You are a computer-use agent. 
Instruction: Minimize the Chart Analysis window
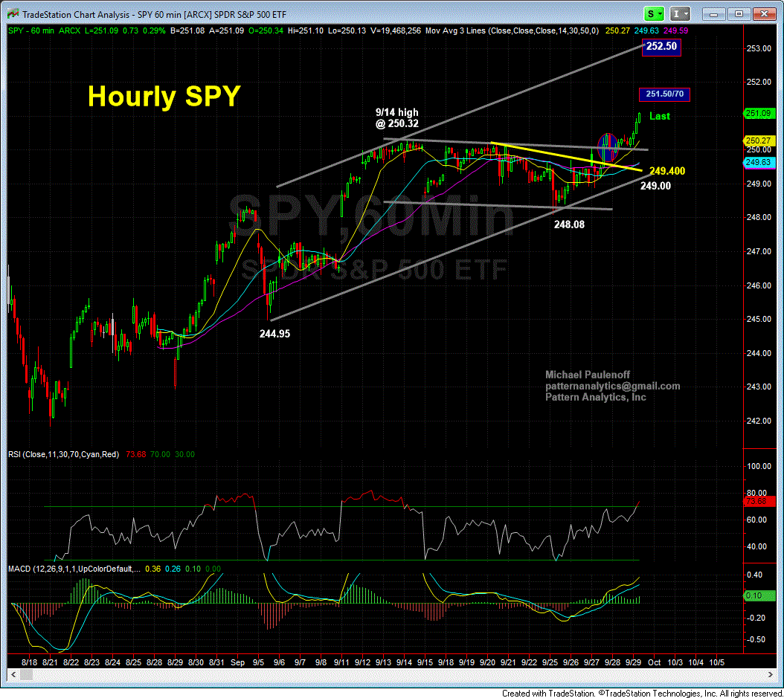click(x=713, y=14)
